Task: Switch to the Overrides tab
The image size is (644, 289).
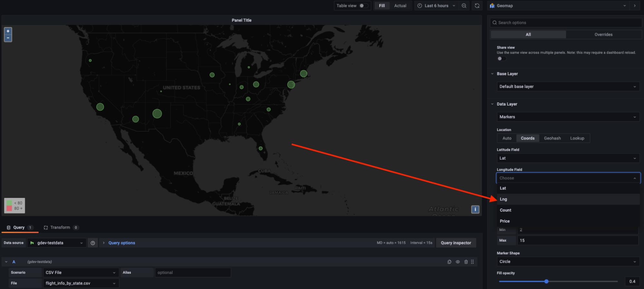Action: tap(603, 34)
